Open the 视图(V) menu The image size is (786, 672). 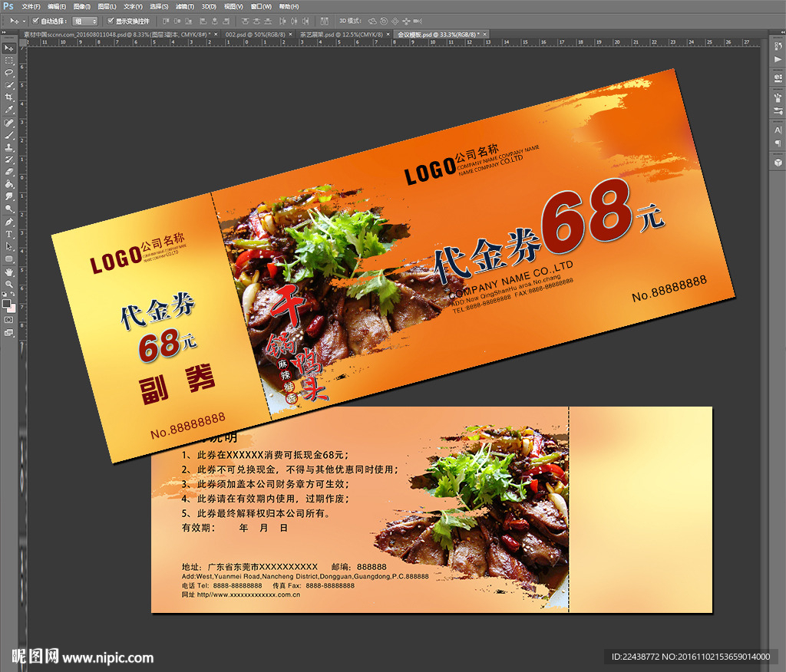pyautogui.click(x=233, y=6)
